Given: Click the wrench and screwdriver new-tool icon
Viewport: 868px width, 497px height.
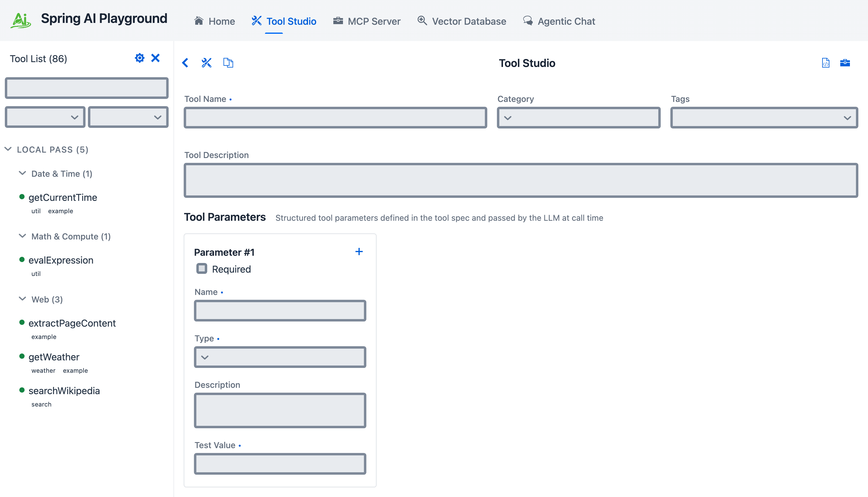Looking at the screenshot, I should point(206,63).
